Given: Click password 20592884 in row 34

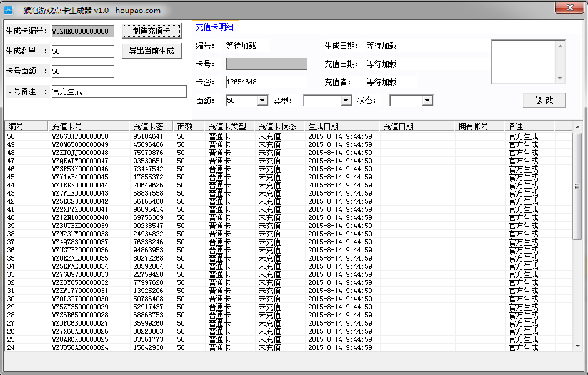Looking at the screenshot, I should (x=148, y=266).
